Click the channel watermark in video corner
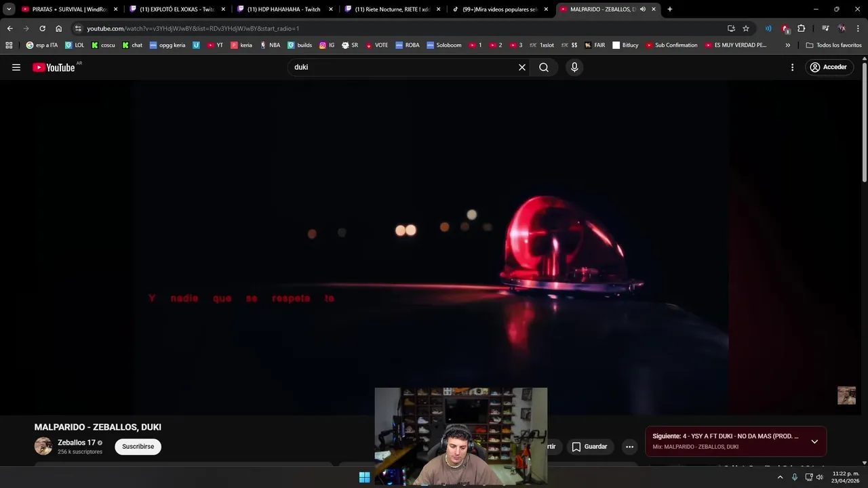 tap(846, 395)
